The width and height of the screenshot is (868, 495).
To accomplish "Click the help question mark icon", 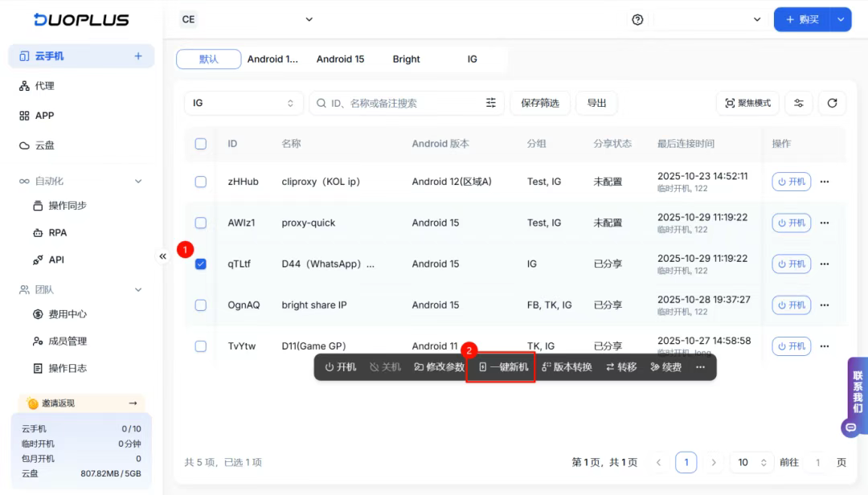I will click(637, 18).
